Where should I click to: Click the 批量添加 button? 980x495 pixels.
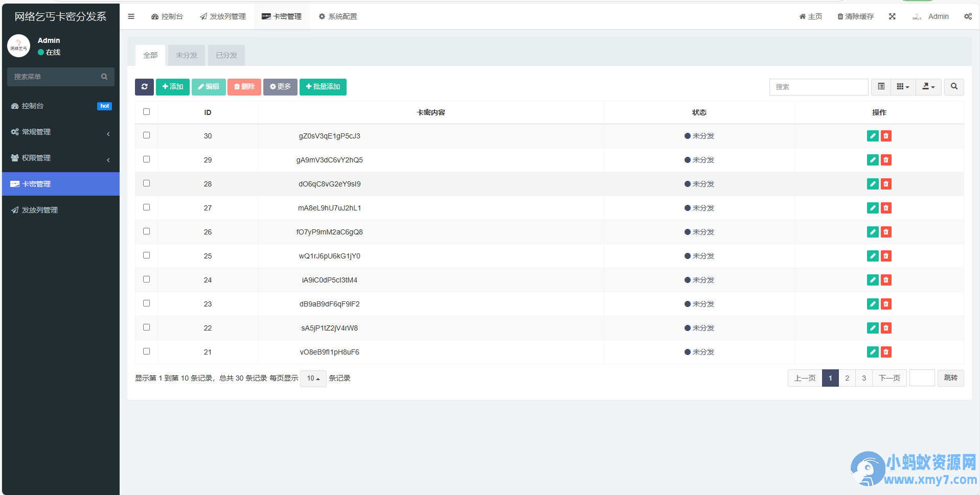click(x=323, y=87)
